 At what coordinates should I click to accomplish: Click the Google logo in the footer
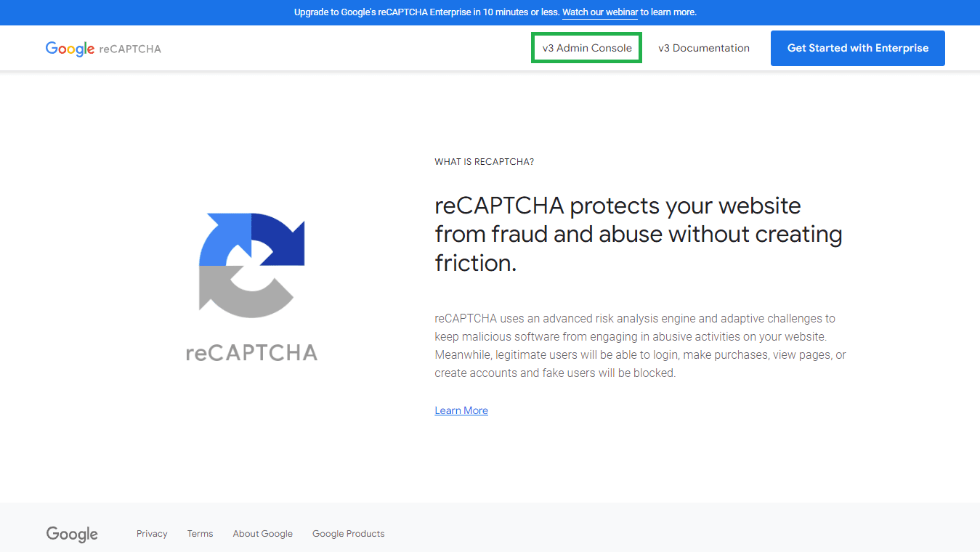point(71,534)
